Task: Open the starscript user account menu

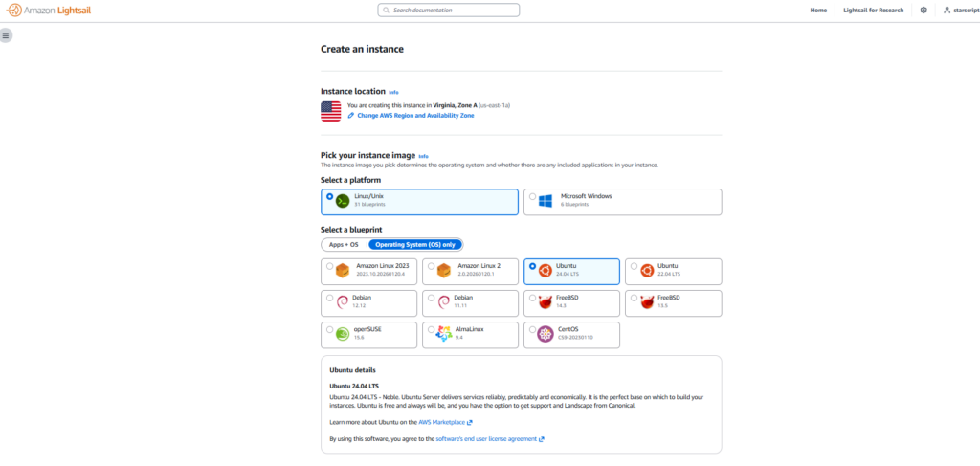Action: pyautogui.click(x=957, y=10)
